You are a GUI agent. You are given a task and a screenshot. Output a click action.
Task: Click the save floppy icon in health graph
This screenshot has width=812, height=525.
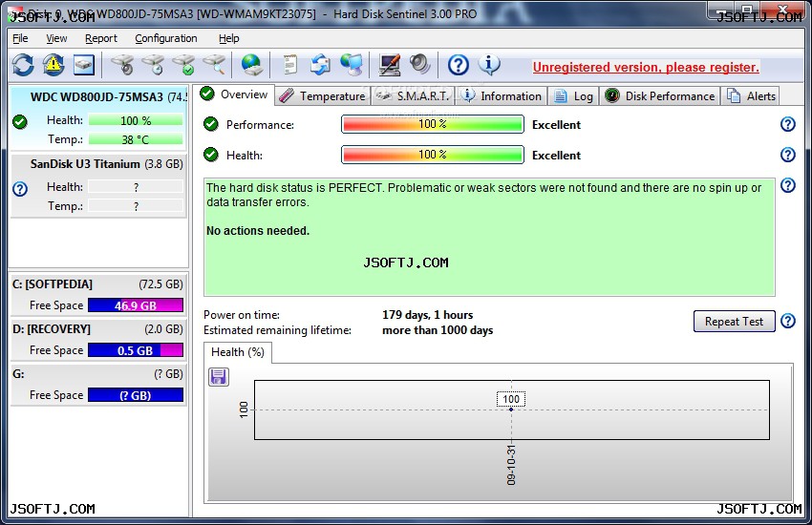219,376
